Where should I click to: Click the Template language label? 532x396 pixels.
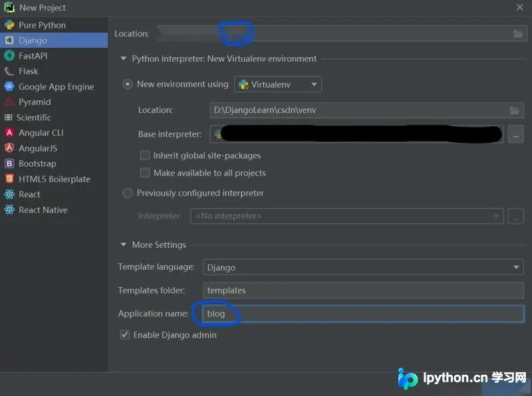coord(156,267)
